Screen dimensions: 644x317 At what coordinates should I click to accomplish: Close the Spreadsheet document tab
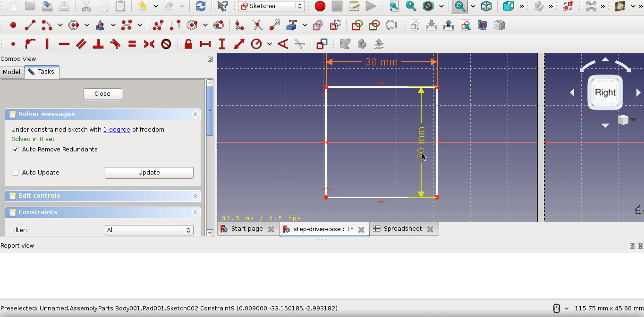click(x=430, y=229)
